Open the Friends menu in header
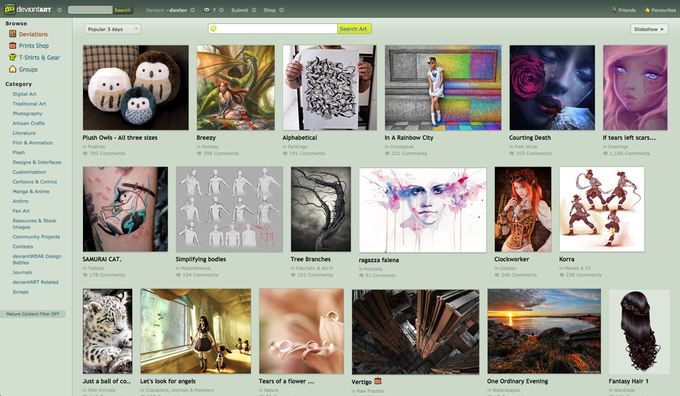 (x=624, y=10)
